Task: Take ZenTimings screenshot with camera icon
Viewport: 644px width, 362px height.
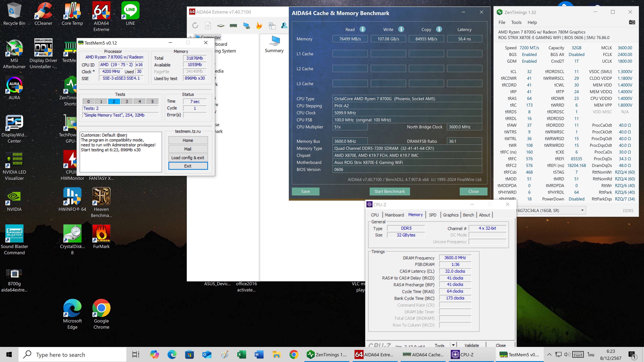Action: pos(632,22)
